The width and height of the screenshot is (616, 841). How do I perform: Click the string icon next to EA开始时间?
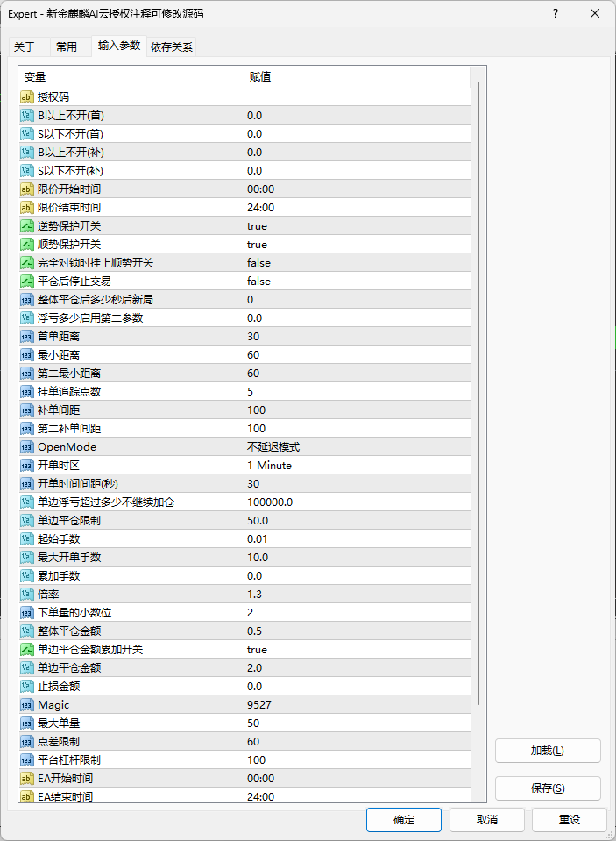26,778
